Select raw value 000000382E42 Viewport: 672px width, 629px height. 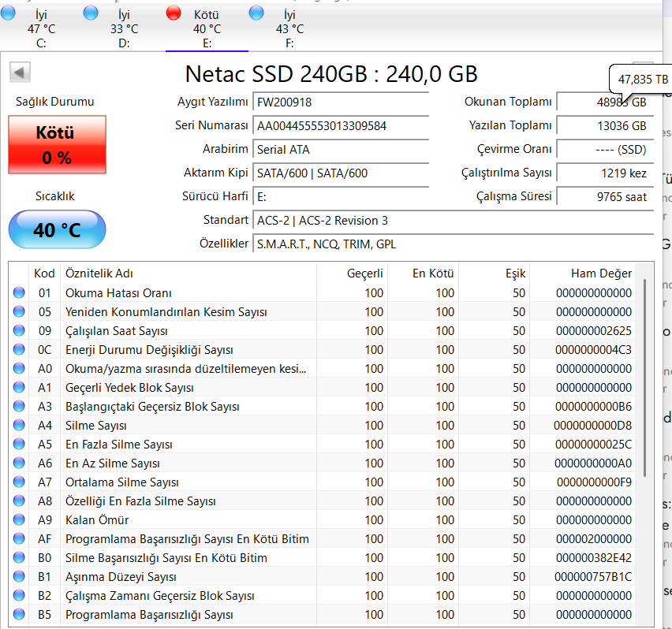coord(594,558)
